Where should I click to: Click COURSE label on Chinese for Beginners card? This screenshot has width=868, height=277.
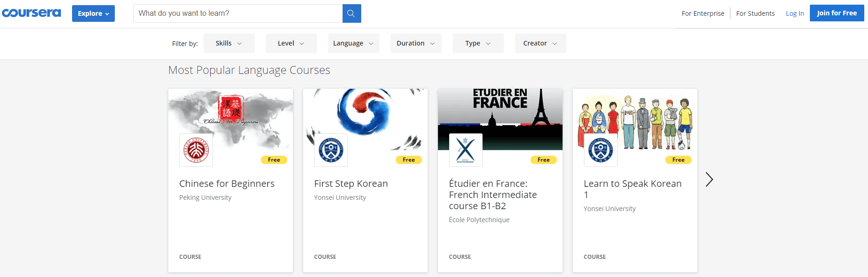tap(191, 257)
